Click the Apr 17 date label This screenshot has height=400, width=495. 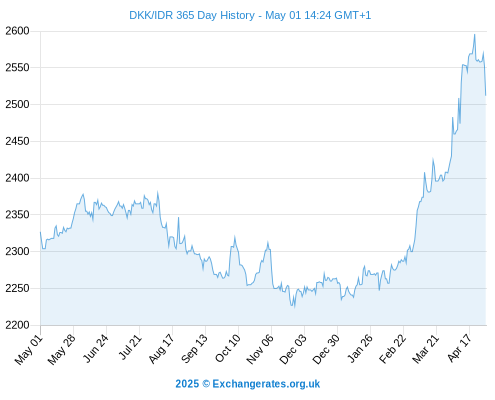[460, 348]
